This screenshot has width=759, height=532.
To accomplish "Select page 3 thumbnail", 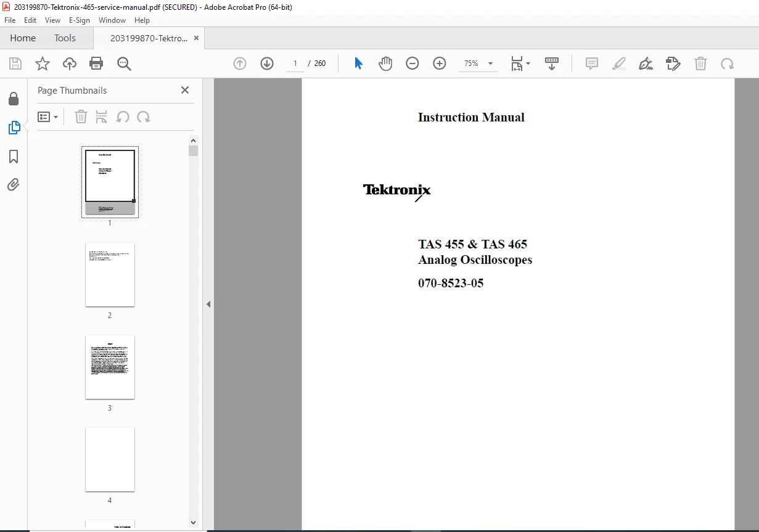I will 110,367.
